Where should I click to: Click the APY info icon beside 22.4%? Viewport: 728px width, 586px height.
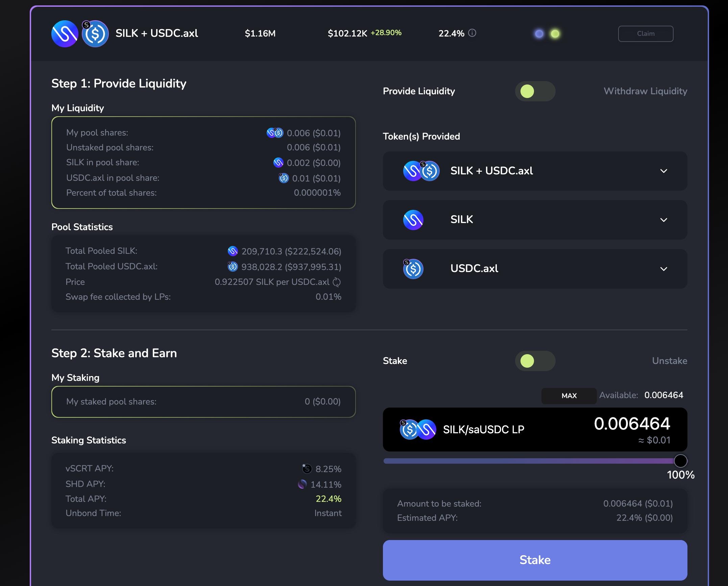[472, 33]
